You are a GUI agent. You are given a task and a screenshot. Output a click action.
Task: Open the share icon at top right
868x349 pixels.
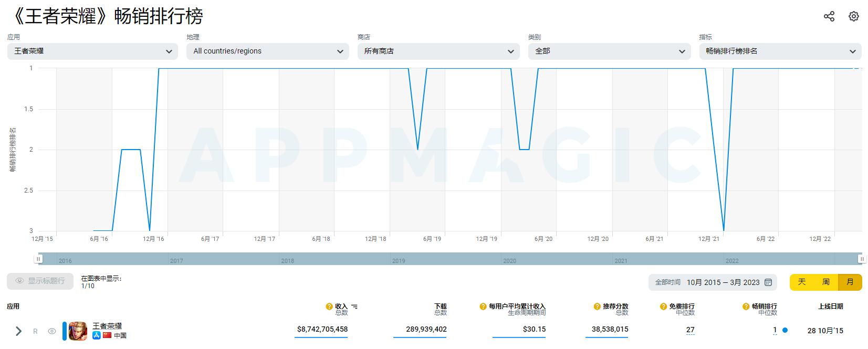[829, 16]
